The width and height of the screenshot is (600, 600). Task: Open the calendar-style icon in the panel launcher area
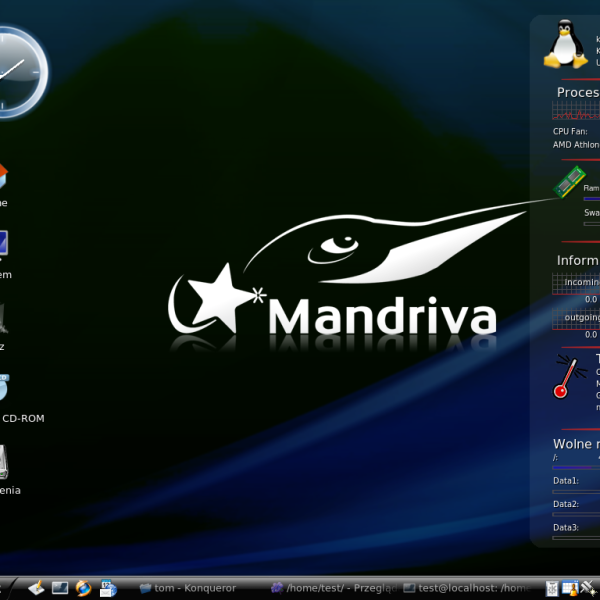coord(108,588)
